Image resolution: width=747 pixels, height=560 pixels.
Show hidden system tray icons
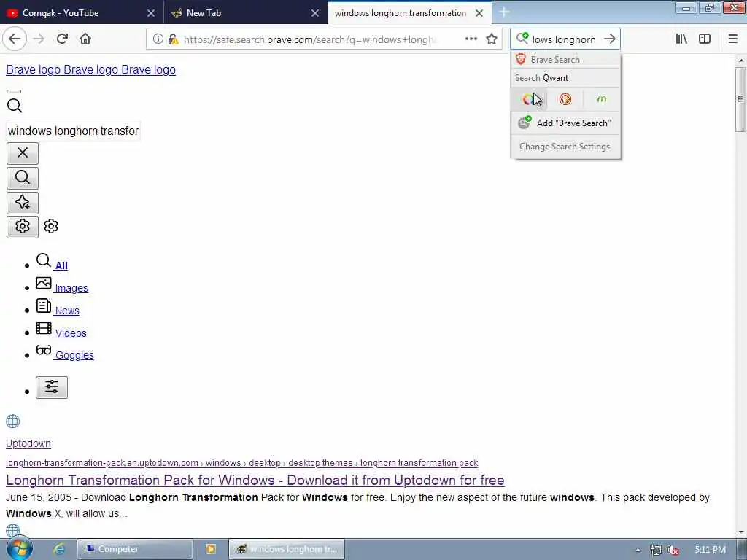coord(638,550)
